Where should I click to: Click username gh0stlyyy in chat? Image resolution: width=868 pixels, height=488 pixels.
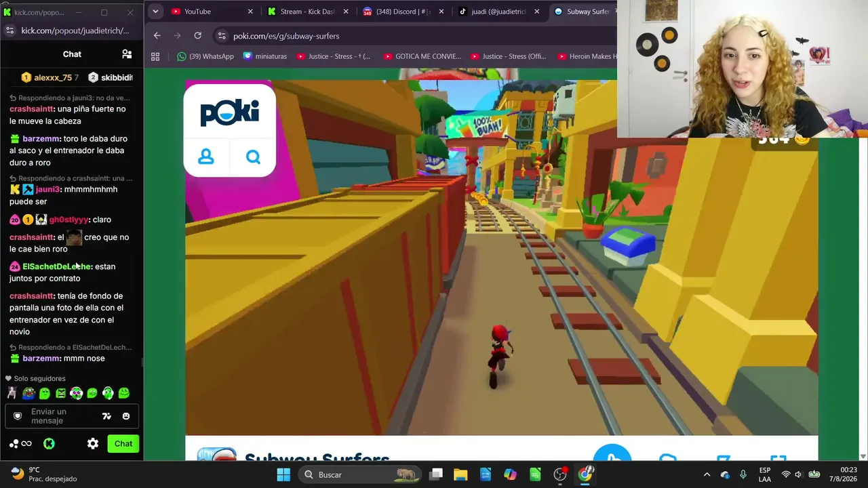[x=68, y=220]
